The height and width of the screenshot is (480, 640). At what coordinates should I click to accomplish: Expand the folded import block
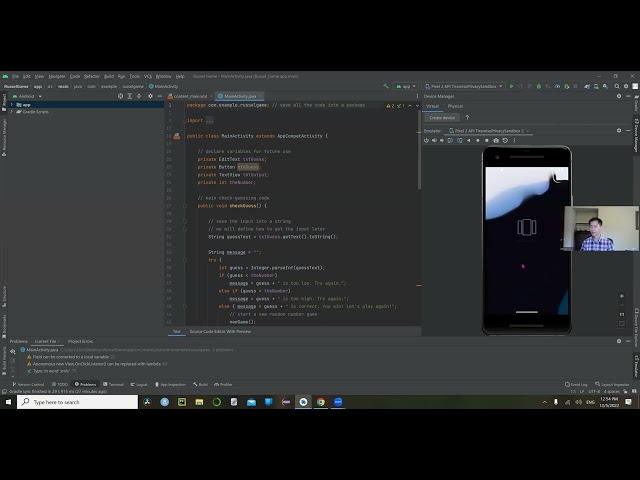[209, 120]
